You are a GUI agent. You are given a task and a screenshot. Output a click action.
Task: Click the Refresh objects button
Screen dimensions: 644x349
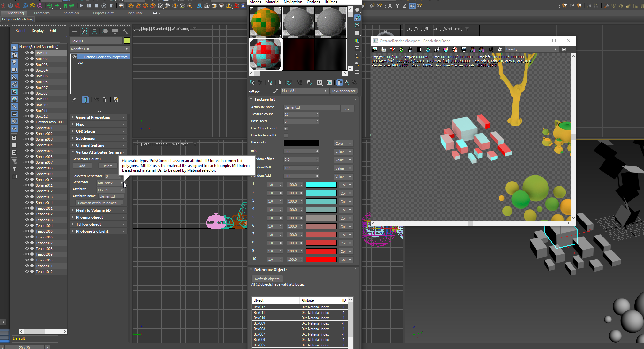coord(267,279)
